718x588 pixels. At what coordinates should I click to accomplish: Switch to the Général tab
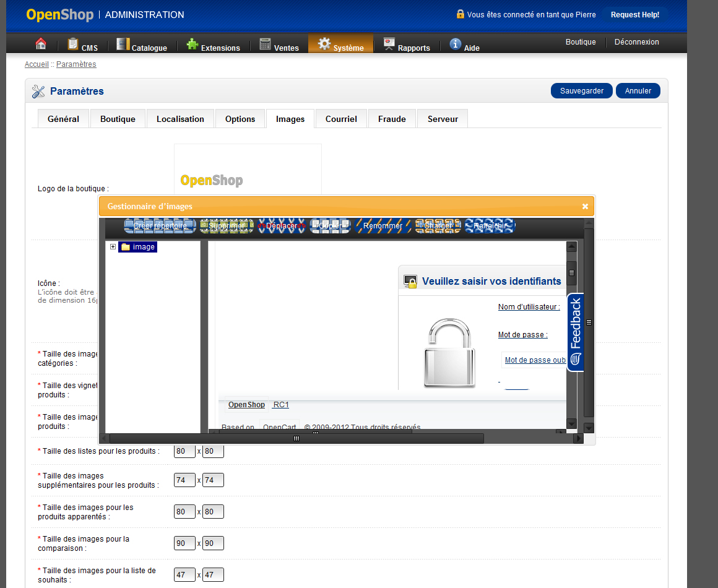[x=63, y=119]
